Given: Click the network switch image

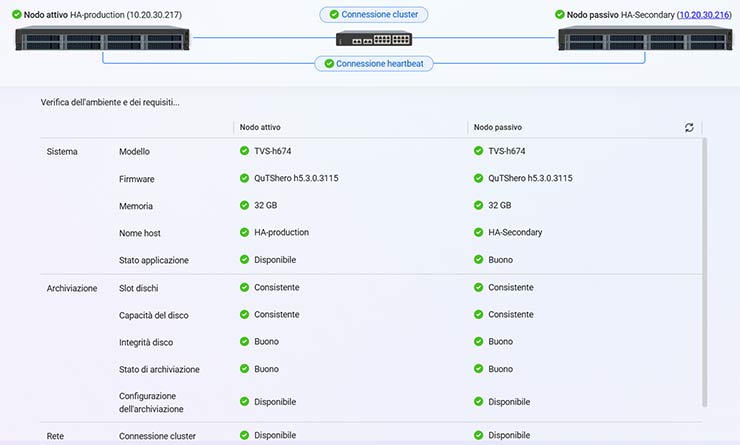Looking at the screenshot, I should point(374,38).
